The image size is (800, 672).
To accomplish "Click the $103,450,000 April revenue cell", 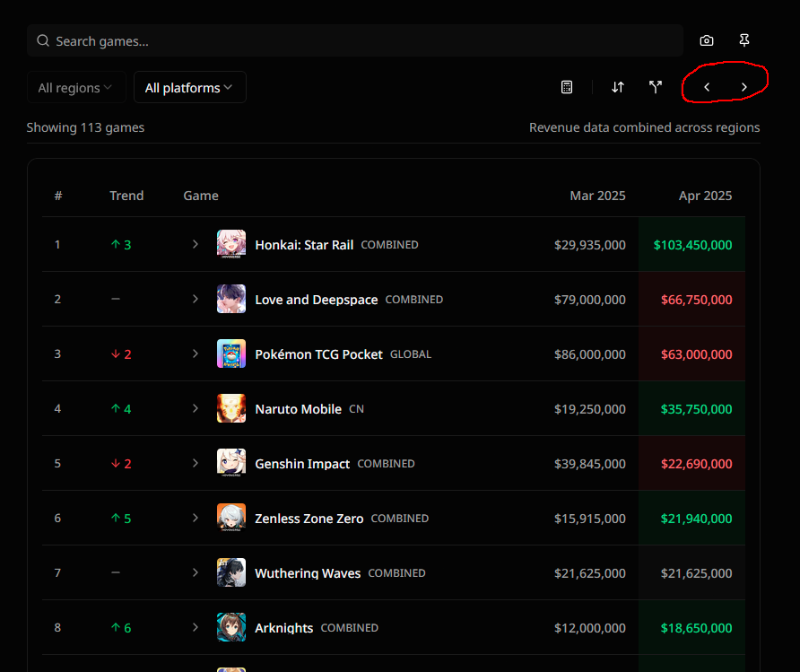I will [692, 245].
